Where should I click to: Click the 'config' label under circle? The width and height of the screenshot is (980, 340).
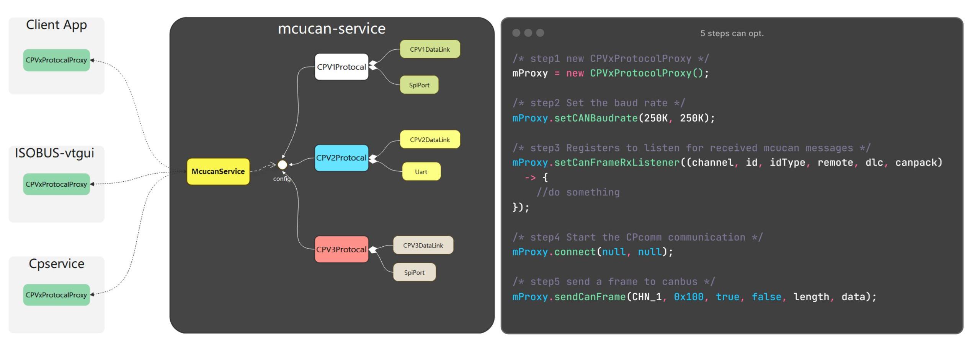click(x=282, y=179)
